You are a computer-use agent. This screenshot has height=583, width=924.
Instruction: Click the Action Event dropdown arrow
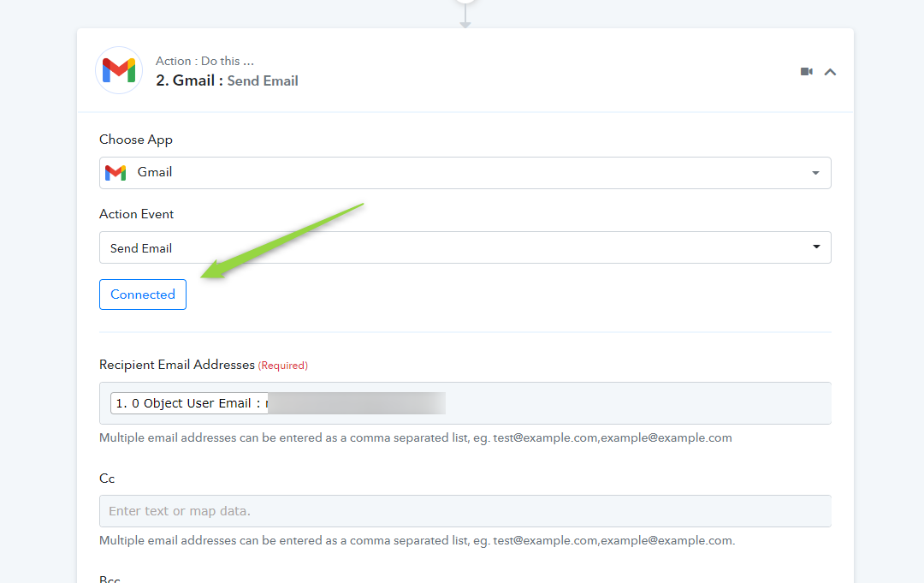pos(816,247)
